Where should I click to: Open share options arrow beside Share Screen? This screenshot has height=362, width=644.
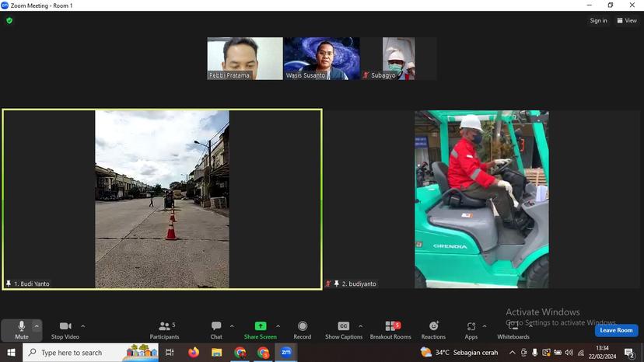click(278, 326)
